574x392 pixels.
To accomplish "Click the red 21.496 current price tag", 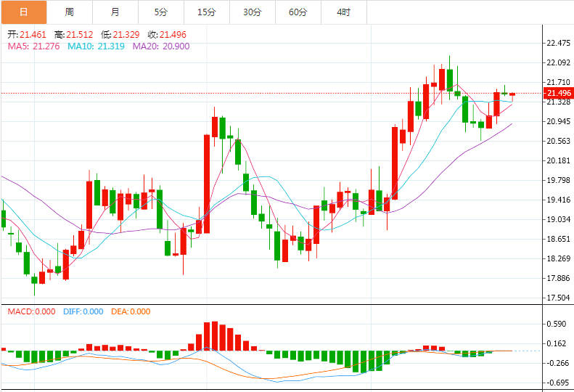I will point(558,93).
